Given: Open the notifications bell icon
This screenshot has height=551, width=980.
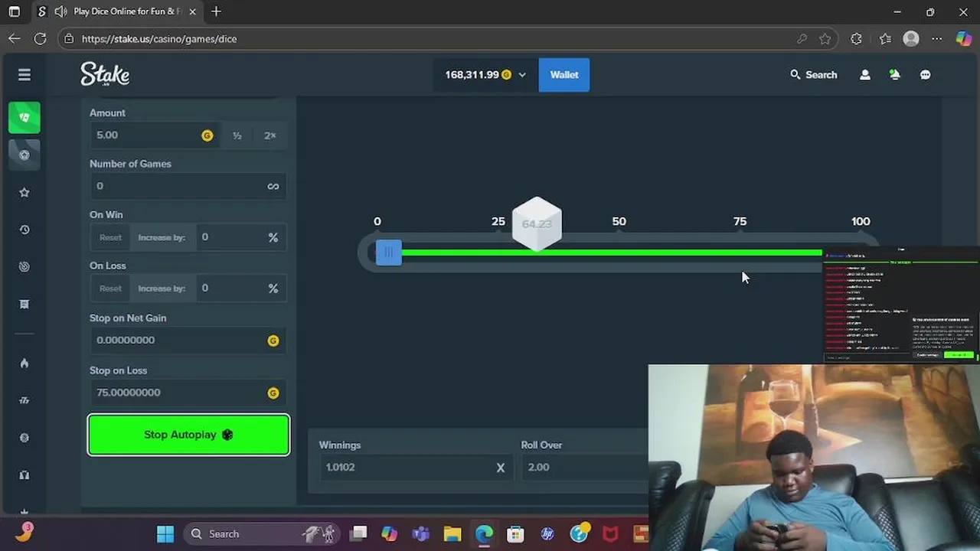Looking at the screenshot, I should coord(895,75).
